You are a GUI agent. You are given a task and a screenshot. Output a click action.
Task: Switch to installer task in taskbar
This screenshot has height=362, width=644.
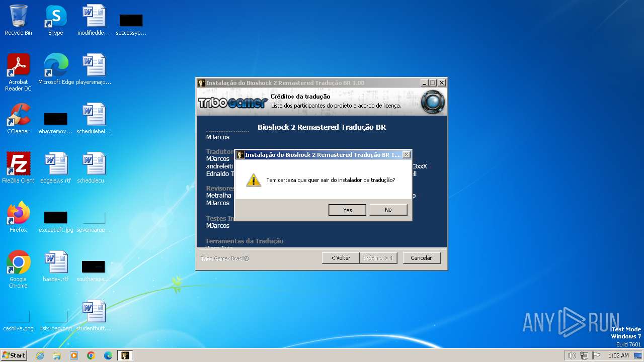pos(125,355)
